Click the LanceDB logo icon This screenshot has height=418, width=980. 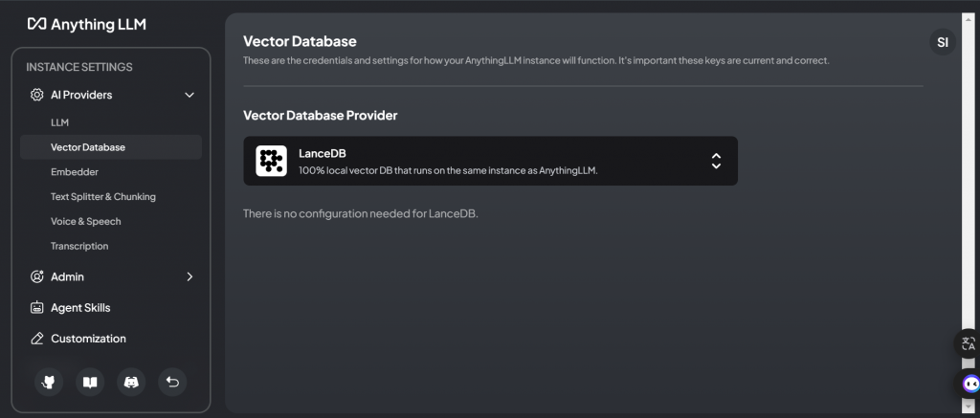[272, 161]
